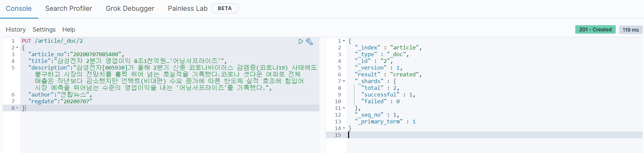The width and height of the screenshot is (644, 153).
Task: Click the "failed" : 0 response line
Action: (380, 101)
